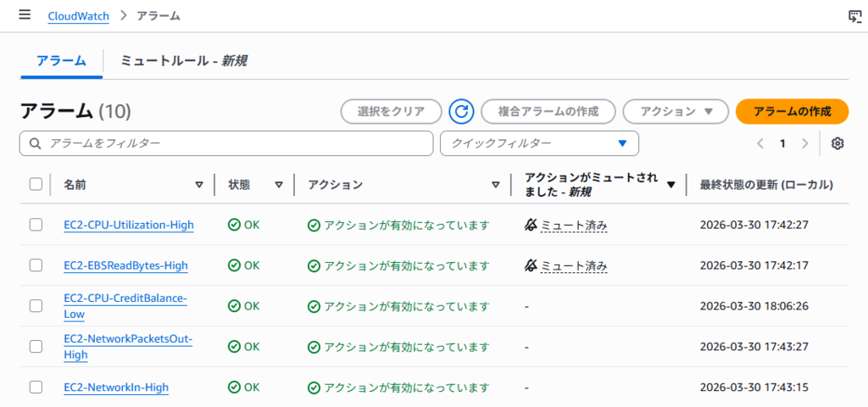Sort by 状態 column arrow
868x407 pixels.
tap(279, 185)
